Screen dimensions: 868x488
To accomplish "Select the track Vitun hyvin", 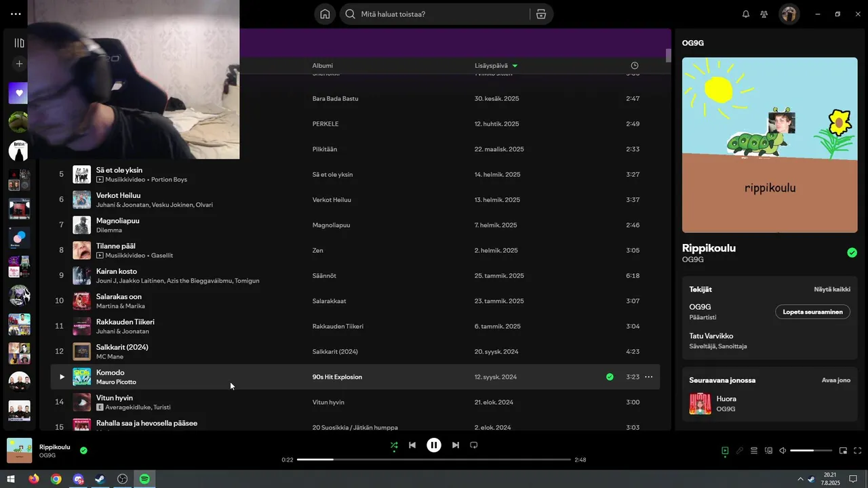I will pyautogui.click(x=115, y=398).
